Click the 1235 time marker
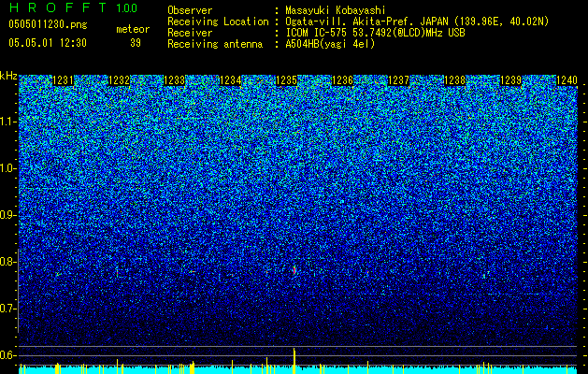The image size is (588, 374). 286,80
